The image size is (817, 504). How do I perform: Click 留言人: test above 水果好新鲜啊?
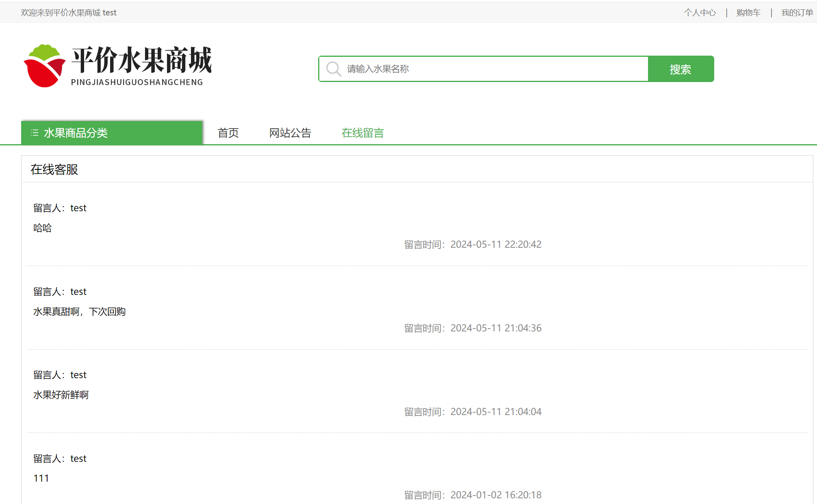(60, 375)
